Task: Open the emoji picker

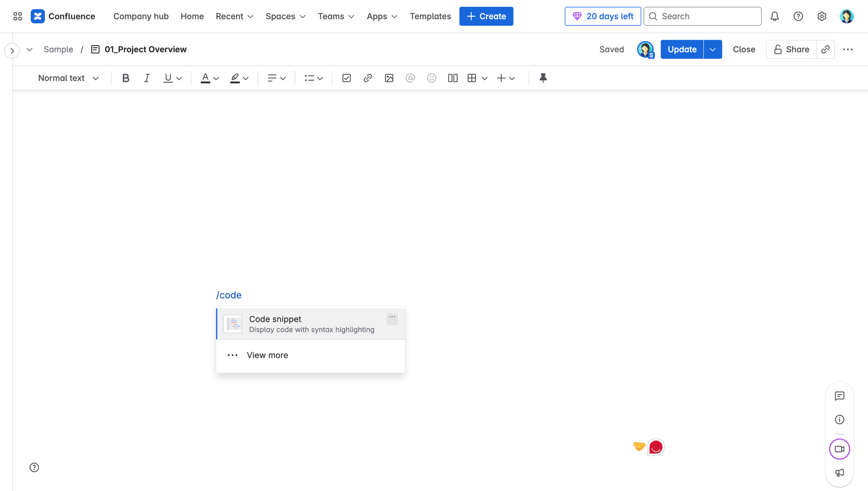Action: click(431, 78)
